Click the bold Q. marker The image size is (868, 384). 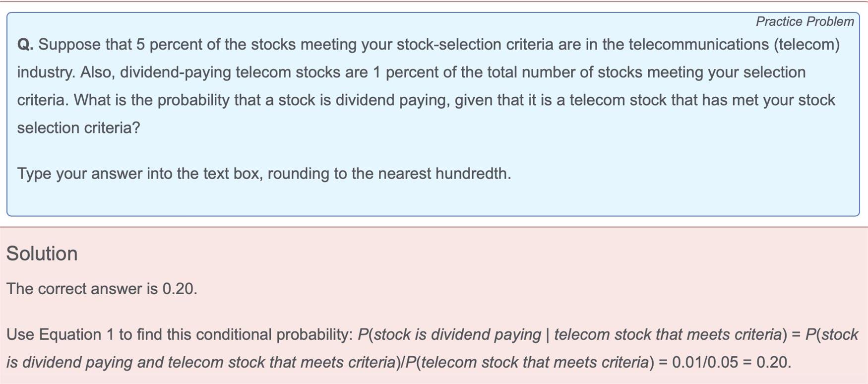pyautogui.click(x=25, y=45)
